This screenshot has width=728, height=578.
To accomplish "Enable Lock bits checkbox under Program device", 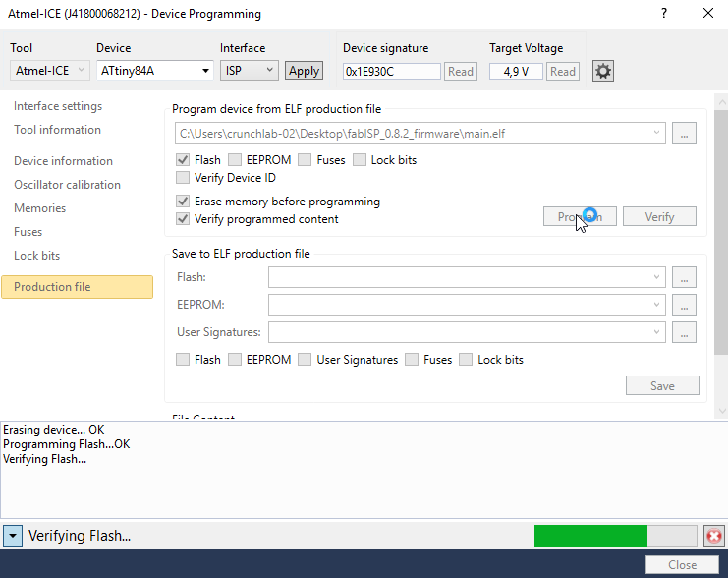I will coord(360,160).
